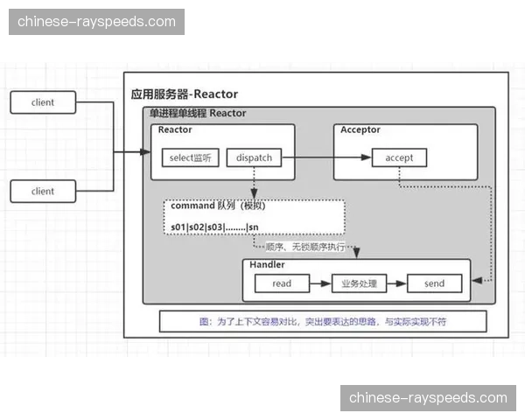Click the dispatch box in Reactor

(255, 158)
